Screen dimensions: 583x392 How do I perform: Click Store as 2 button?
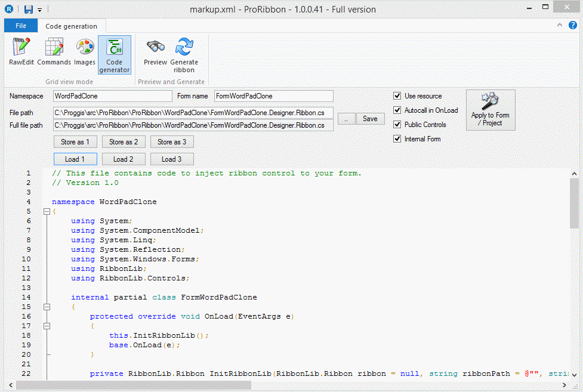tap(124, 141)
